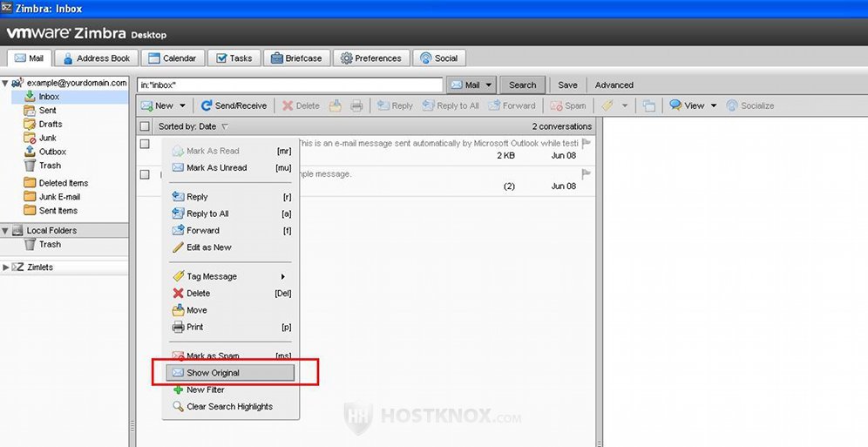868x447 pixels.
Task: Click the toolbar Print icon
Action: [x=356, y=105]
